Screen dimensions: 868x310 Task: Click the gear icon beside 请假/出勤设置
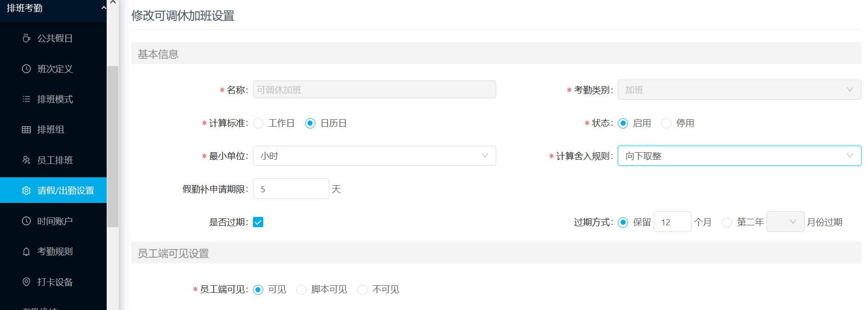click(x=27, y=190)
